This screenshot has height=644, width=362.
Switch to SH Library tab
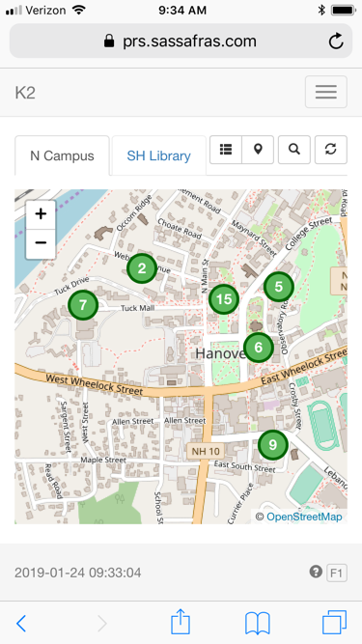(159, 155)
